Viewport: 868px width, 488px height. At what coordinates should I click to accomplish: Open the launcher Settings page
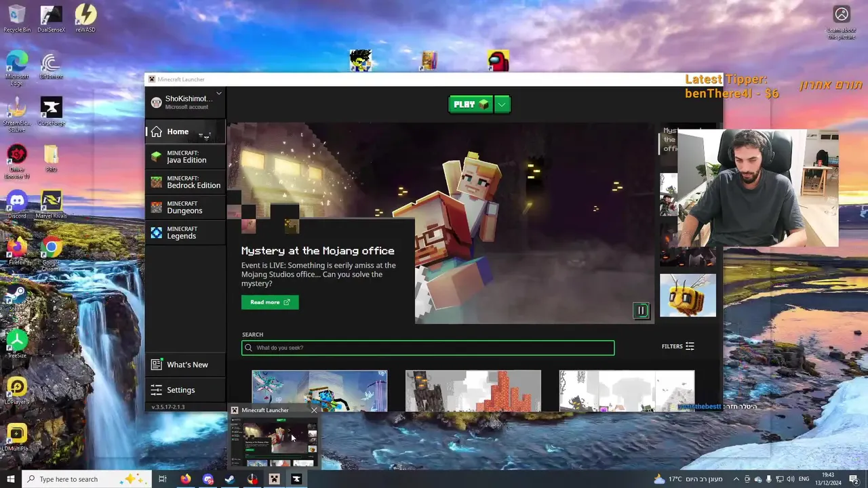(185, 390)
